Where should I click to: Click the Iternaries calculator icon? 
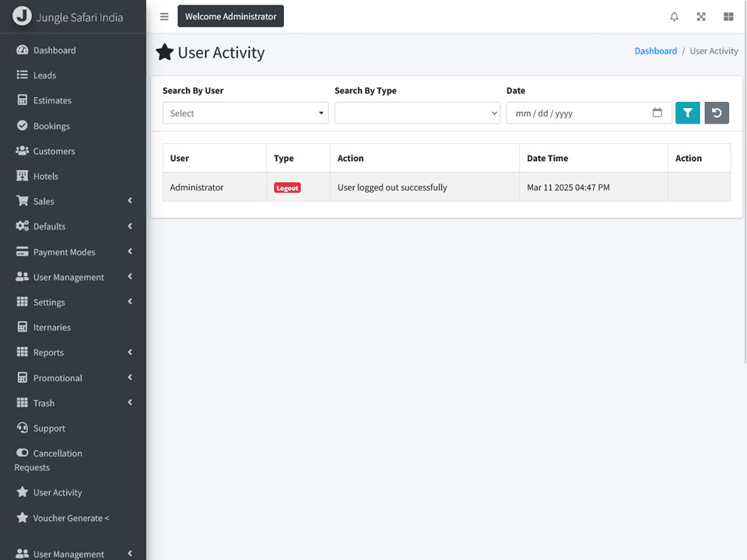[22, 327]
